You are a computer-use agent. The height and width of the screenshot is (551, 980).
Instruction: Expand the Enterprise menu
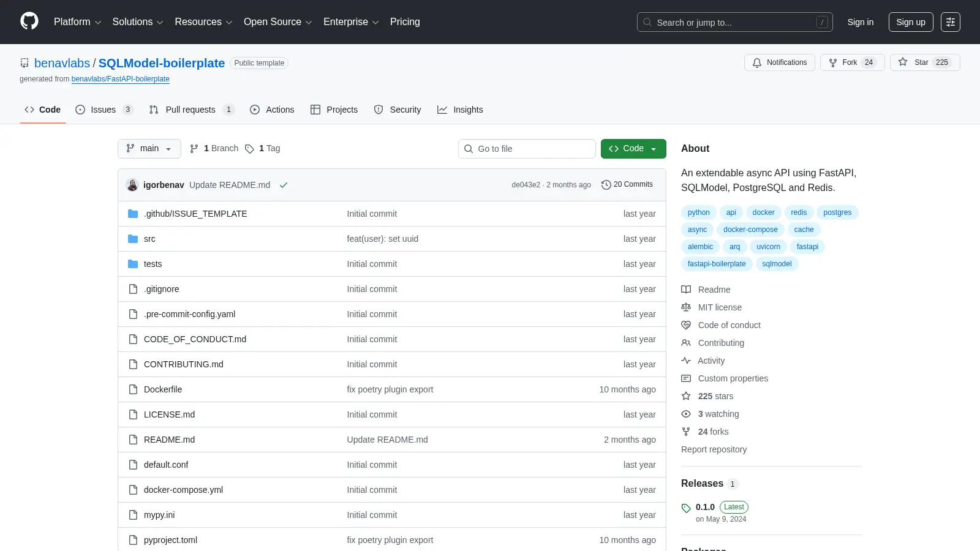pos(351,22)
